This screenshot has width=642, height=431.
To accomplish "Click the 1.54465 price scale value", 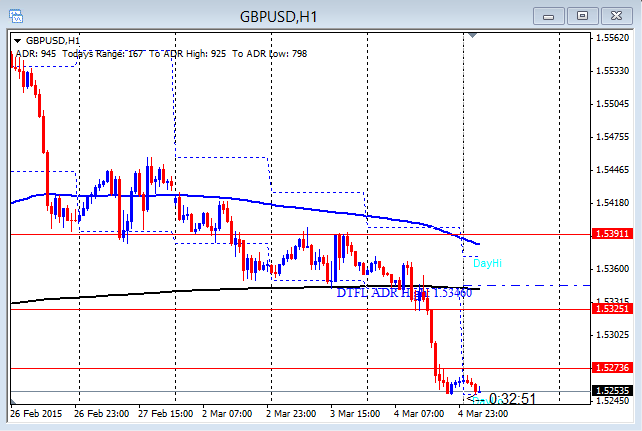I will tap(613, 170).
